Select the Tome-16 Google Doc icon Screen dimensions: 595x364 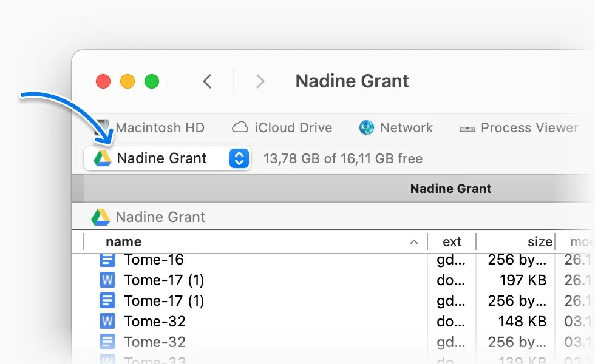click(107, 260)
